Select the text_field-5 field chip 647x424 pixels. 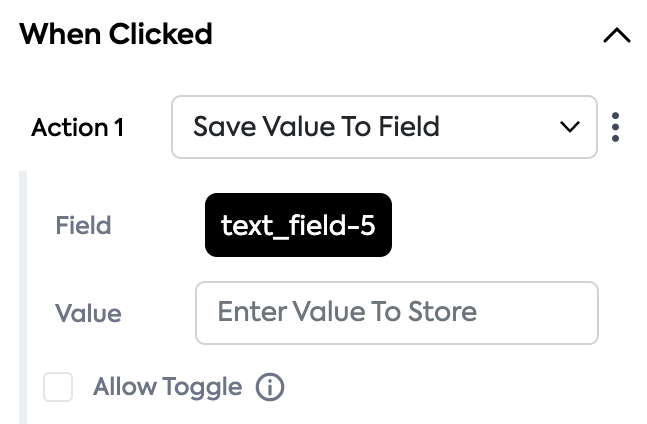coord(298,225)
